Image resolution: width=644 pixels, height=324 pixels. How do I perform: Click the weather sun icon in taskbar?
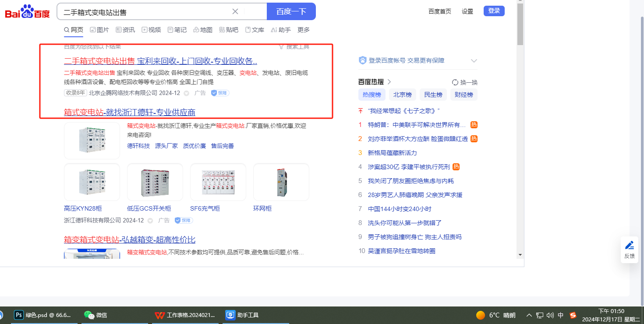[481, 315]
